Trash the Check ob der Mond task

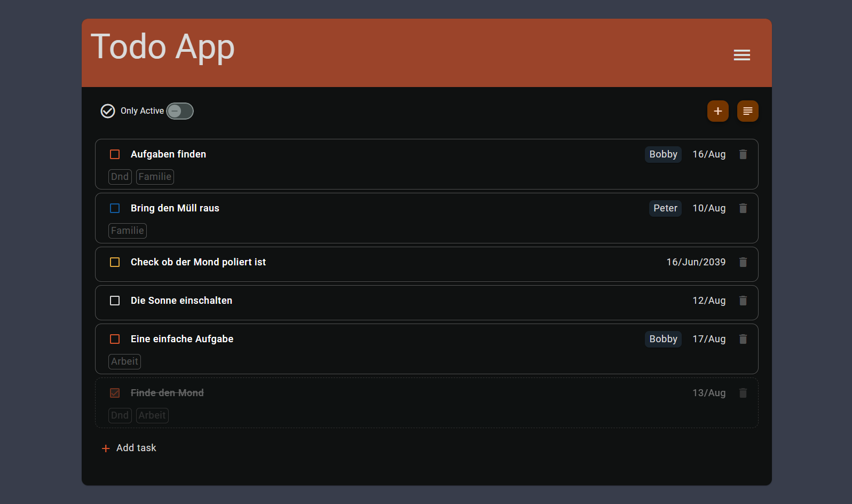click(743, 262)
